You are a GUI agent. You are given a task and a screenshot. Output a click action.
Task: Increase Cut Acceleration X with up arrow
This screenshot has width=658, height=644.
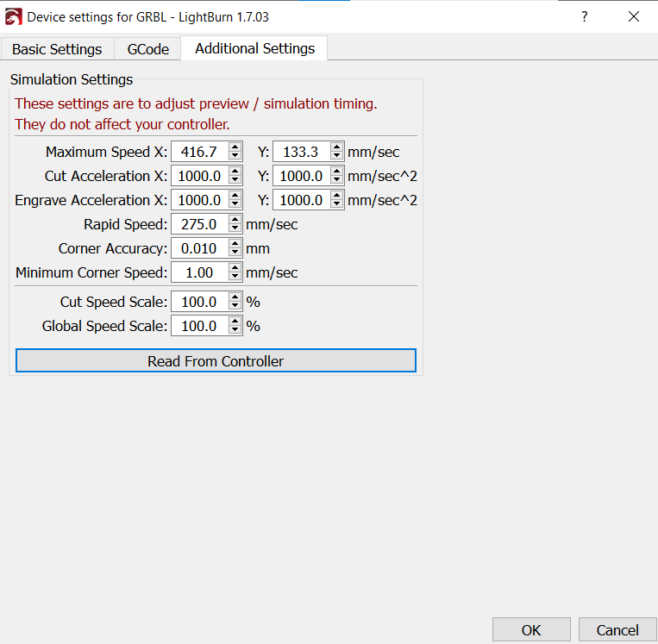pos(235,172)
